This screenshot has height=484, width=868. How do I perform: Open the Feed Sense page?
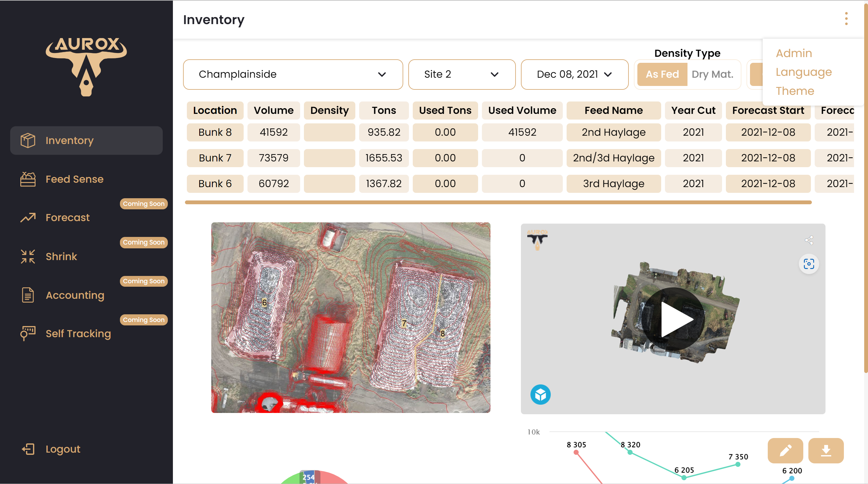pyautogui.click(x=75, y=179)
